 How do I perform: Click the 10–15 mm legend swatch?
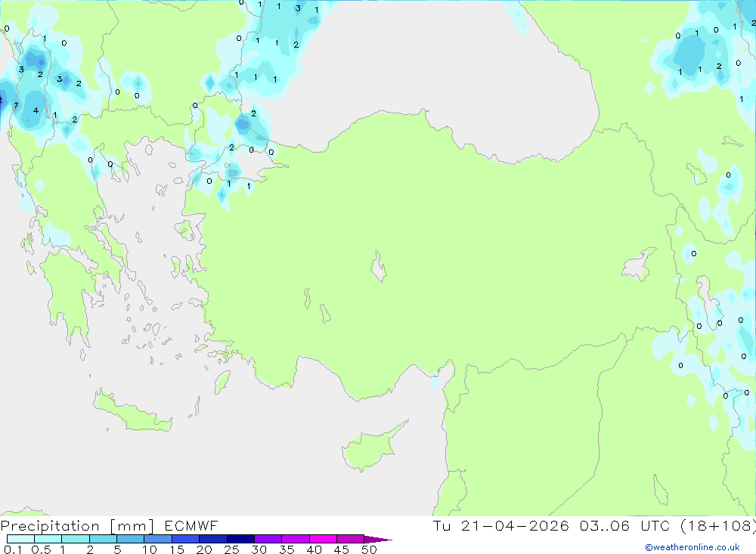pos(158,539)
